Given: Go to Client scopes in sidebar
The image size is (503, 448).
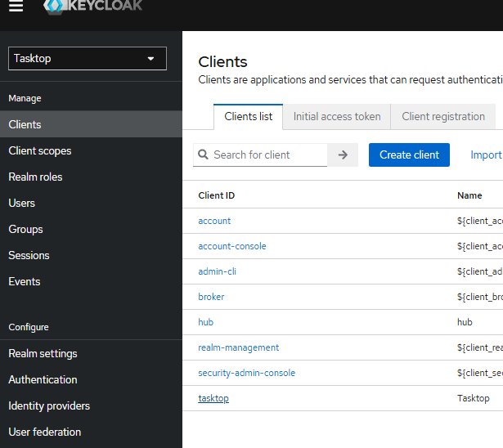Looking at the screenshot, I should click(40, 150).
